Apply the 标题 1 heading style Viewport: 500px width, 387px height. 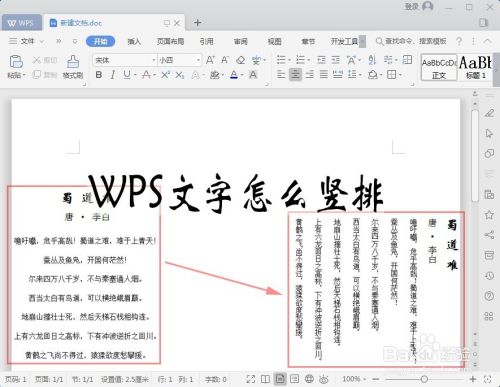tap(475, 67)
